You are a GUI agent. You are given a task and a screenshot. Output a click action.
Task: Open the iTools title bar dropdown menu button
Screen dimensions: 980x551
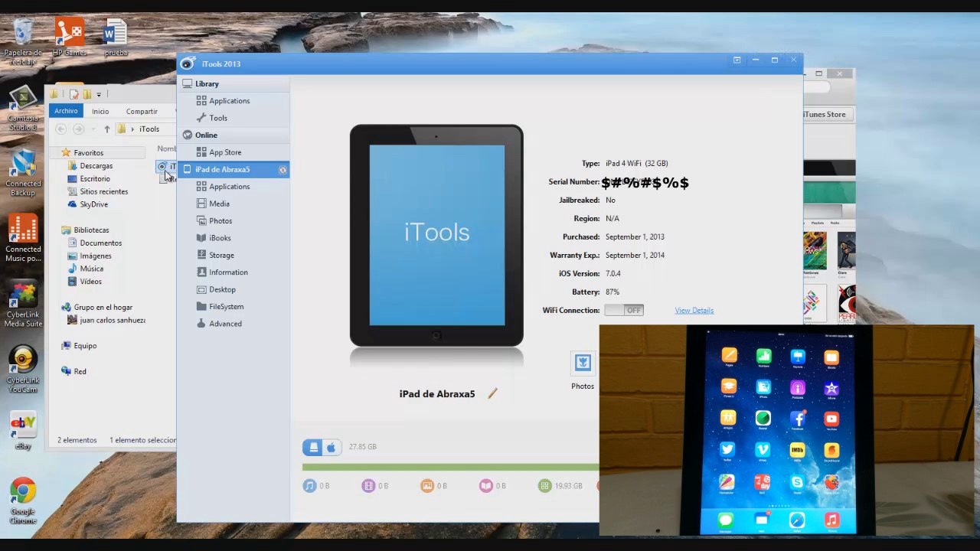pos(737,60)
